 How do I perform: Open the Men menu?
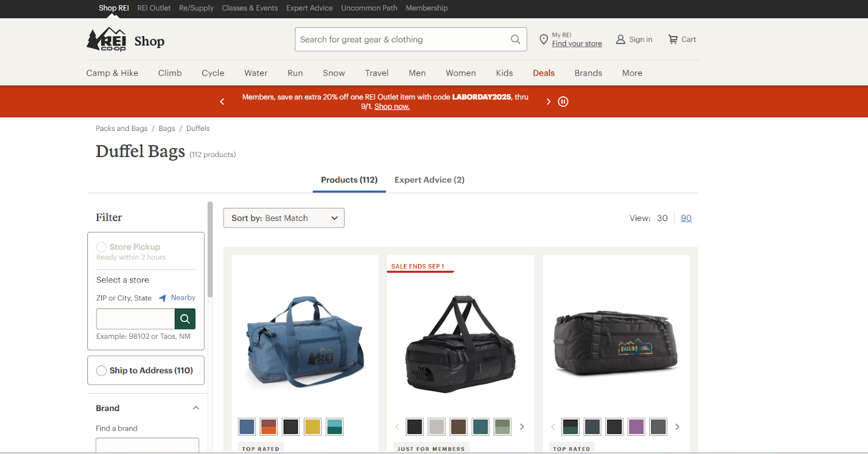[x=417, y=73]
